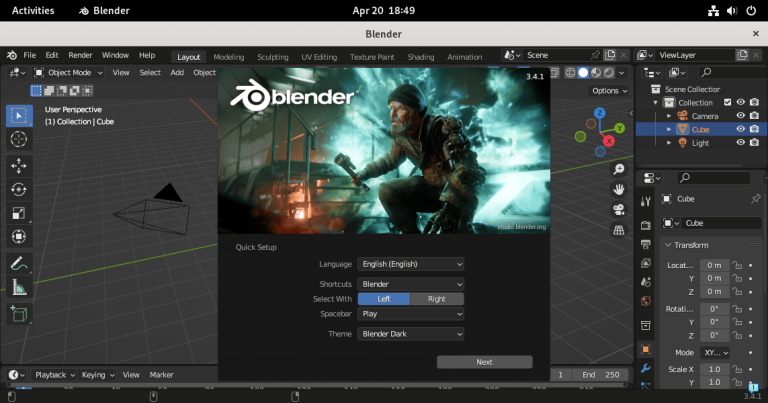Disable Light in renders icon
The width and height of the screenshot is (768, 403).
pyautogui.click(x=754, y=142)
